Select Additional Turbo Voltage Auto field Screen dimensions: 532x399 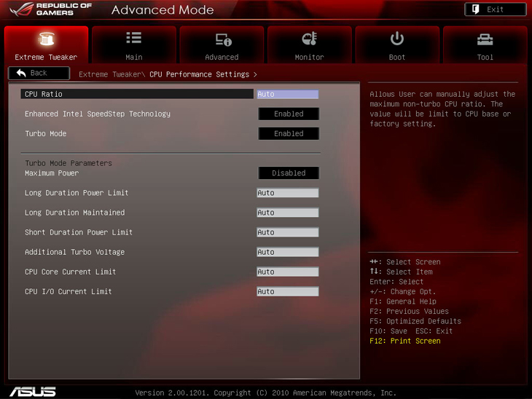coord(287,252)
